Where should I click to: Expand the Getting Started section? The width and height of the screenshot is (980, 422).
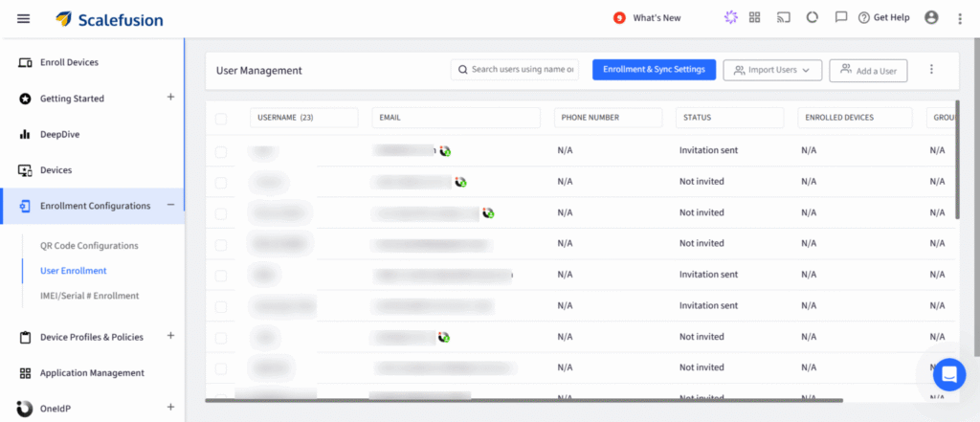coord(170,98)
